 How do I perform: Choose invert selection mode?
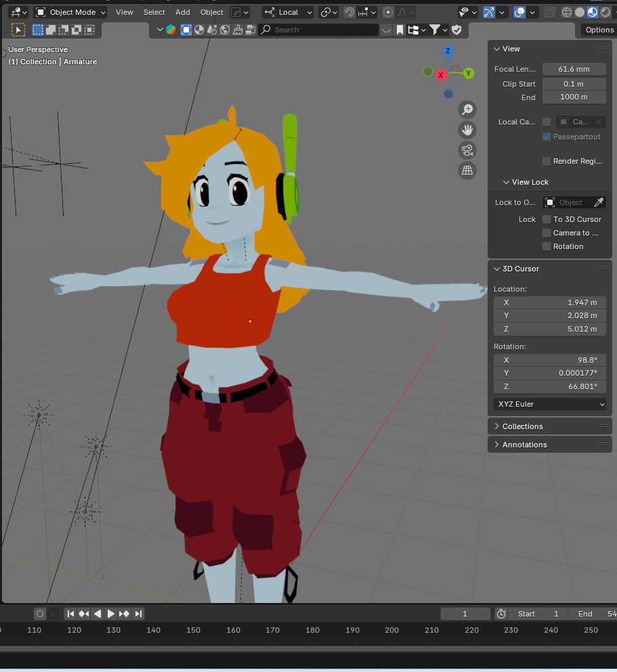(x=77, y=30)
